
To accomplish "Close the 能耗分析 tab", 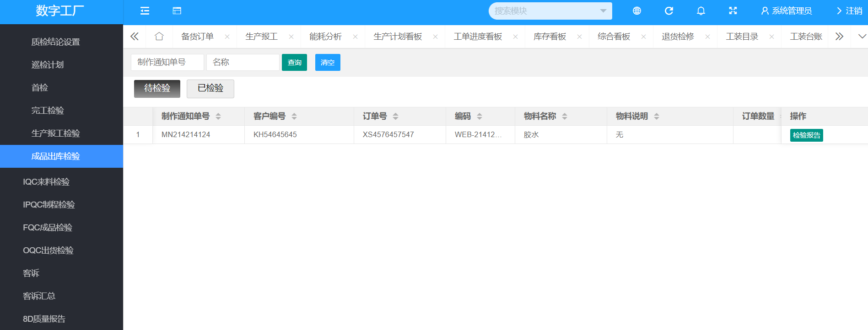I will point(355,37).
